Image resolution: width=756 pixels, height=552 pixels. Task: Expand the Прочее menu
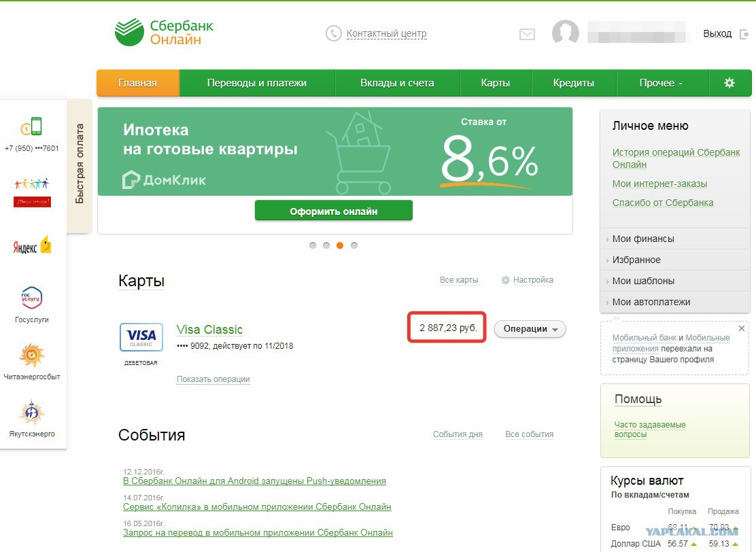click(662, 83)
